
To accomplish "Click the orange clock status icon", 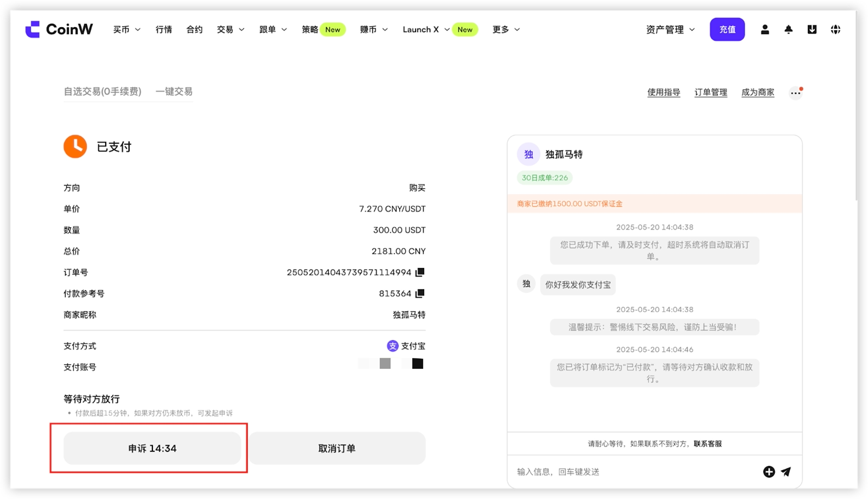I will pos(75,146).
